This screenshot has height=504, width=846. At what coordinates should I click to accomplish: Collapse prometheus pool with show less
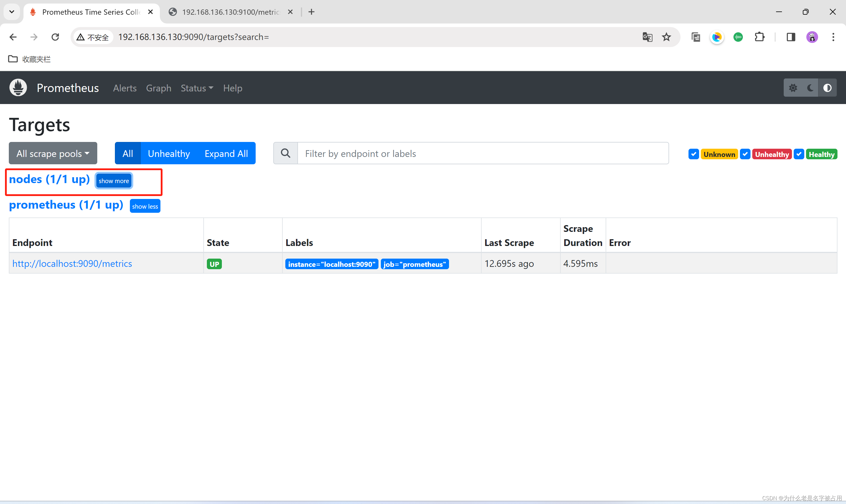(x=145, y=206)
